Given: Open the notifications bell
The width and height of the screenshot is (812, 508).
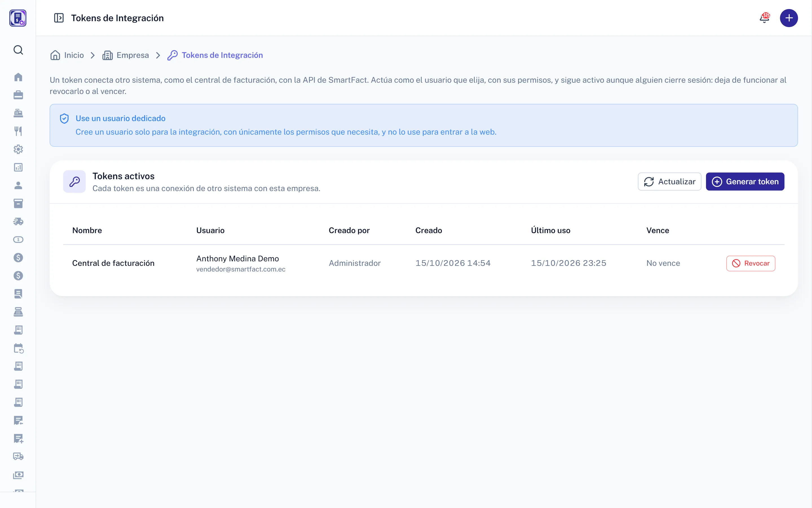Looking at the screenshot, I should [x=764, y=18].
